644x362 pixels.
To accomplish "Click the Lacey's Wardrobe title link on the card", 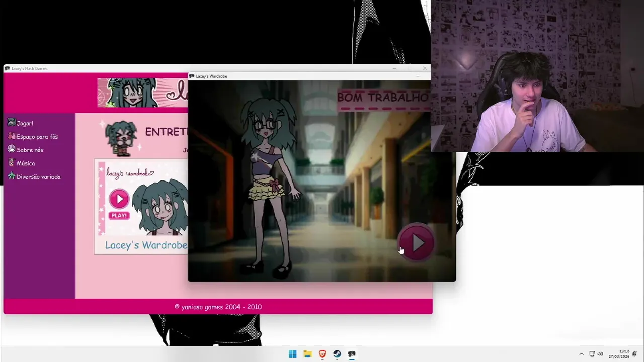I will point(146,245).
